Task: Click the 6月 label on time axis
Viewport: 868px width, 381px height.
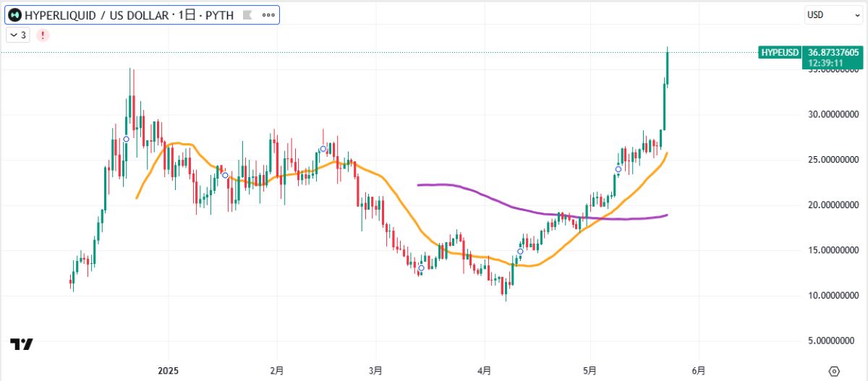Action: coord(699,370)
